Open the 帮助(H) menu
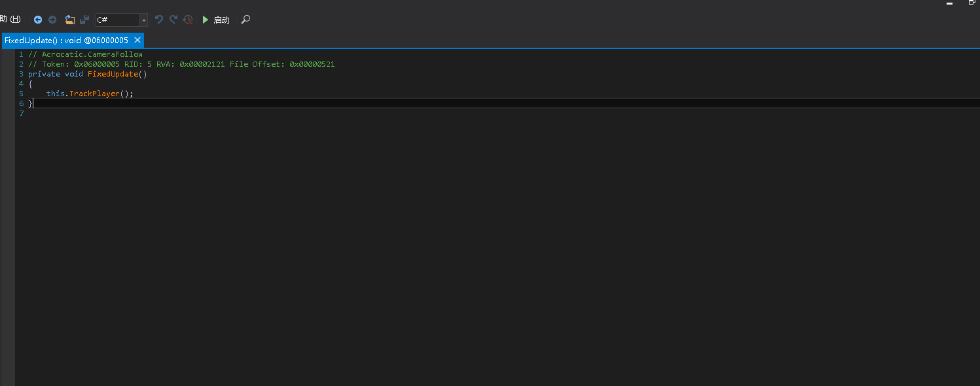 [9, 19]
